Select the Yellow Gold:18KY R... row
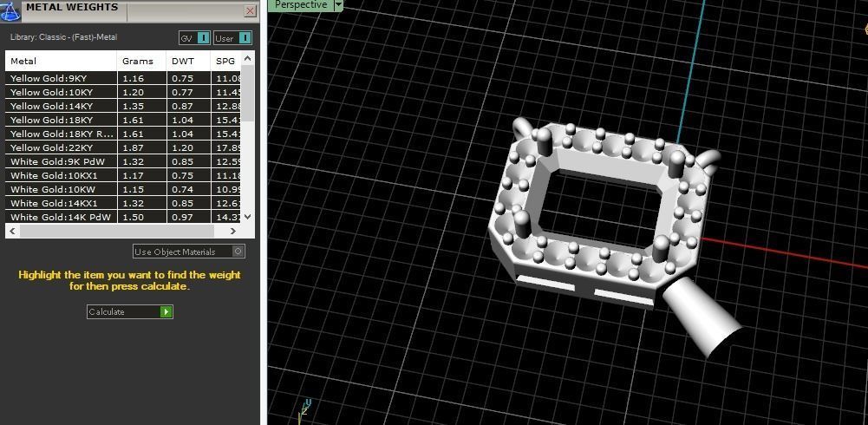Screen dimensions: 868x425 point(123,134)
